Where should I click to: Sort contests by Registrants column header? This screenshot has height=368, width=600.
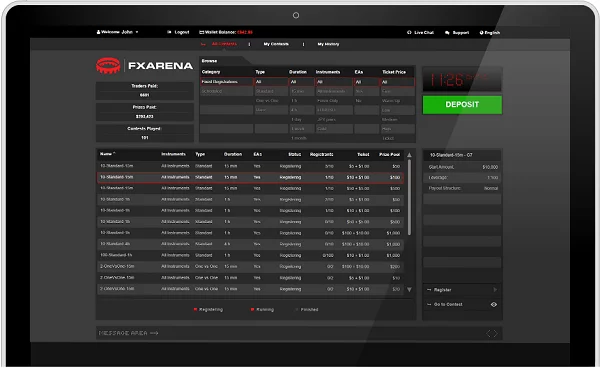pos(321,155)
